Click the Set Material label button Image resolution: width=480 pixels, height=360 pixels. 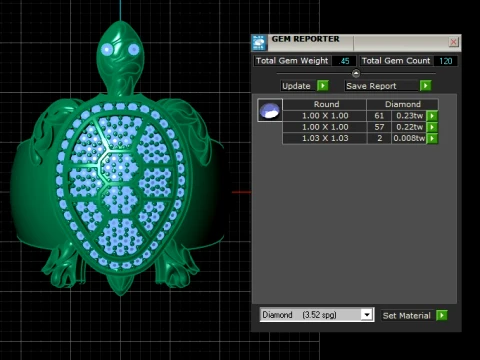407,316
